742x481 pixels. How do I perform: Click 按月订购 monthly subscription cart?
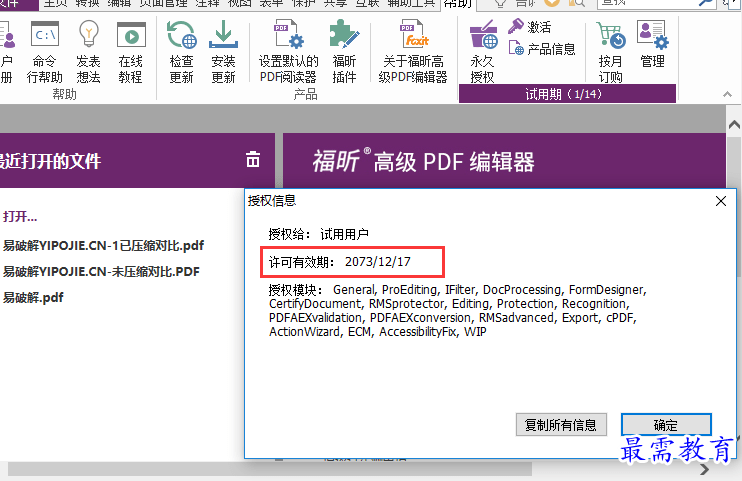(x=610, y=52)
